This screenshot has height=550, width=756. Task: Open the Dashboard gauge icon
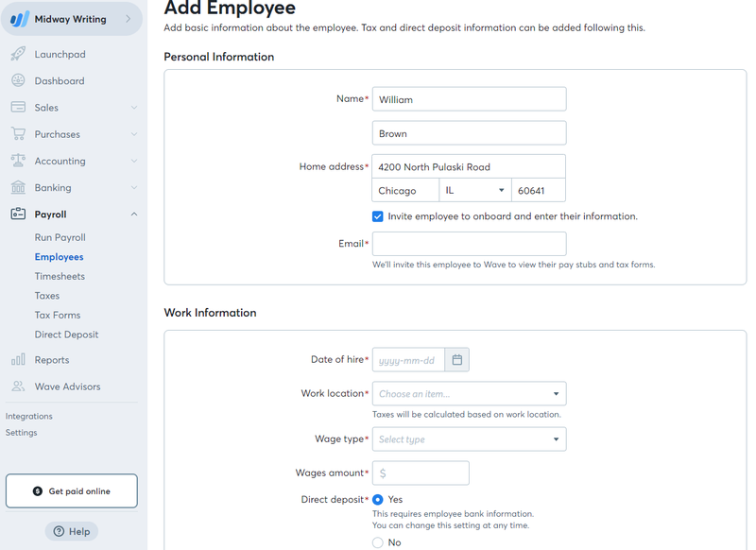pyautogui.click(x=18, y=80)
